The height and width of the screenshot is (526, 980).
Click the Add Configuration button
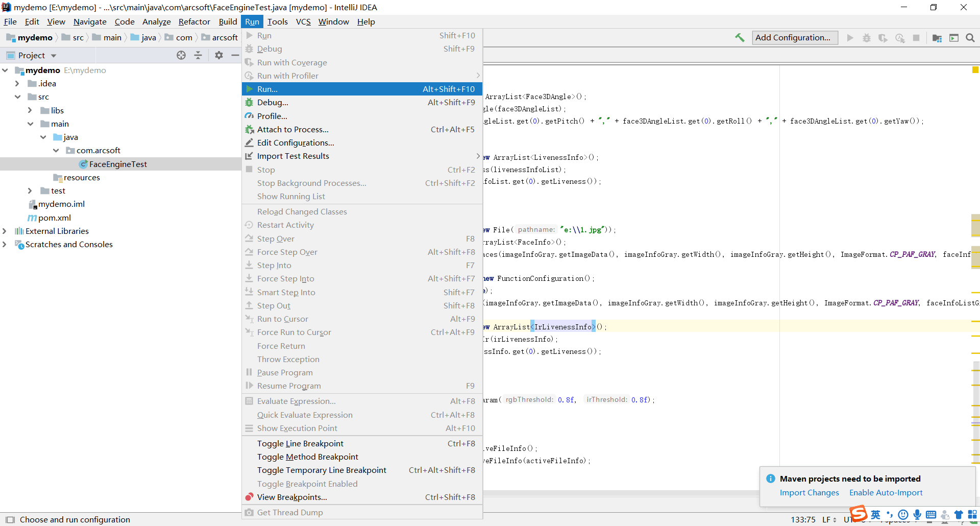(794, 38)
